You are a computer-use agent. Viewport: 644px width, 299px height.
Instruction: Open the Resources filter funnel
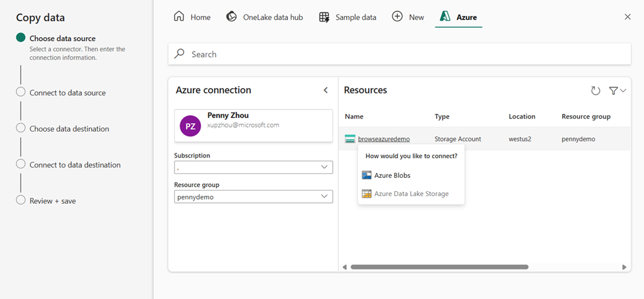(x=613, y=91)
